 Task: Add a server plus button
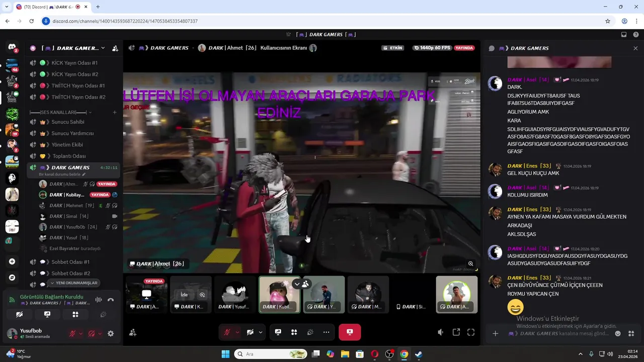pos(12,261)
